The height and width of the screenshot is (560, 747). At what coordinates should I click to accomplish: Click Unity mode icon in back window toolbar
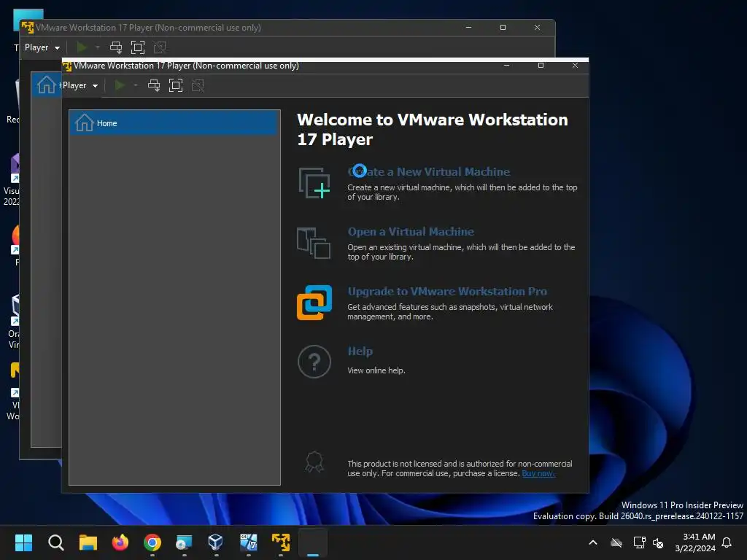pos(160,47)
